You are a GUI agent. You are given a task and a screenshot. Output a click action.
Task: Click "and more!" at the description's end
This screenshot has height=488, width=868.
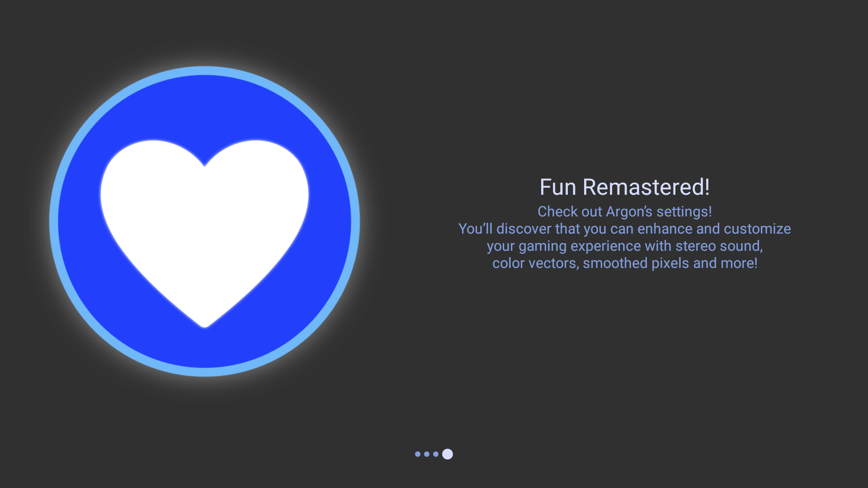point(725,263)
